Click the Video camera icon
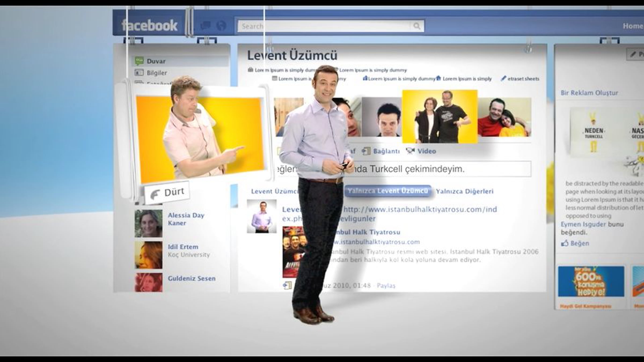This screenshot has width=644, height=362. pos(410,151)
